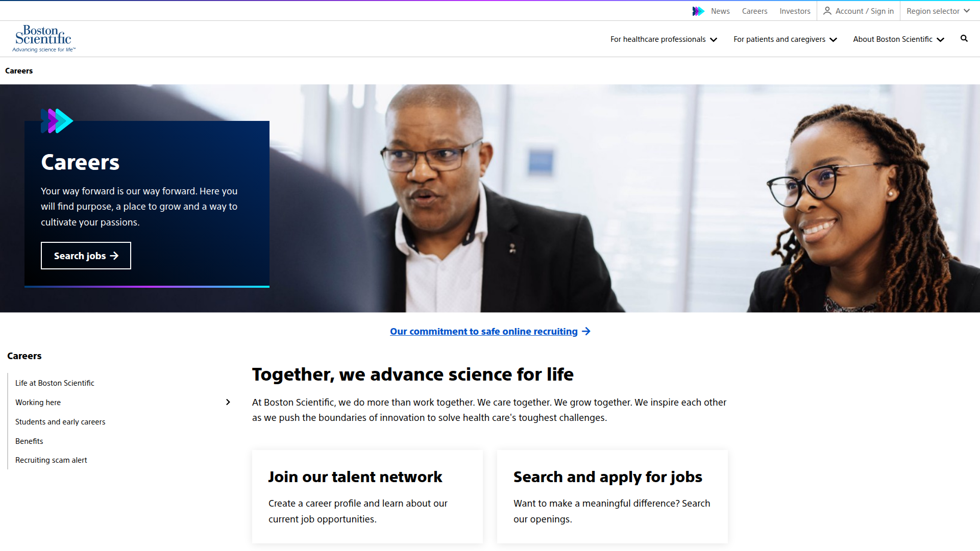Open Life at Boston Scientific sidebar link
Viewport: 980px width, 551px height.
(x=55, y=383)
